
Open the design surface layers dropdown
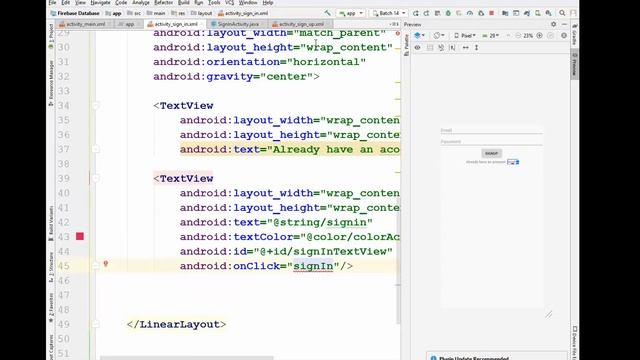point(419,36)
